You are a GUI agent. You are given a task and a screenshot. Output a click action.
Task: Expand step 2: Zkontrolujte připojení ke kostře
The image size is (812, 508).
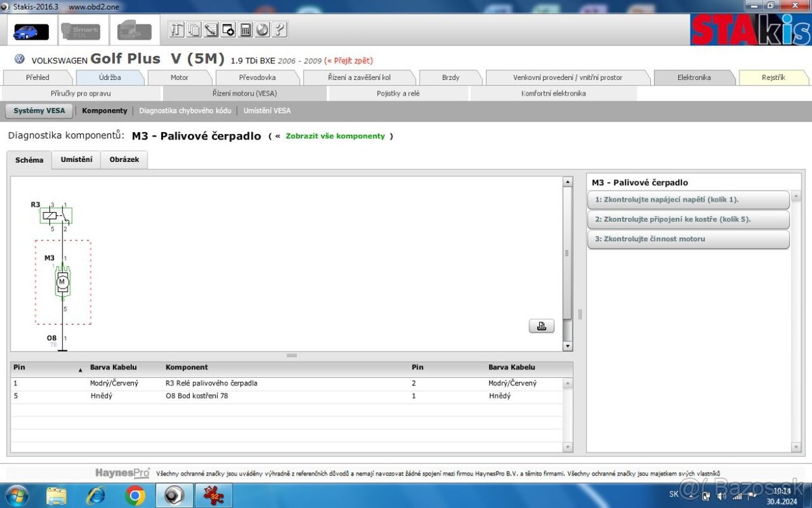(x=687, y=219)
